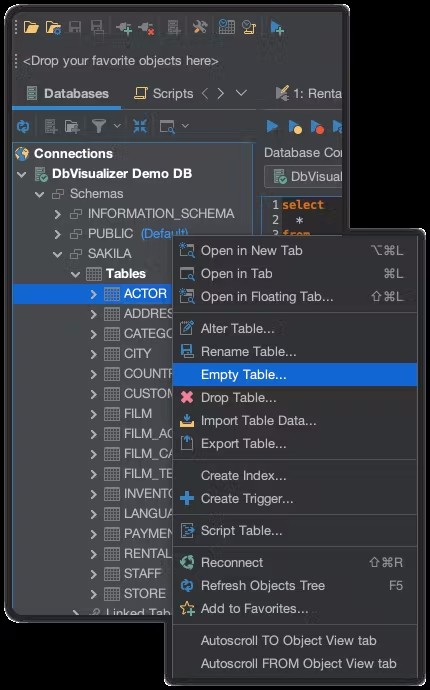
Task: Choose Import Table Data...
Action: (294, 421)
